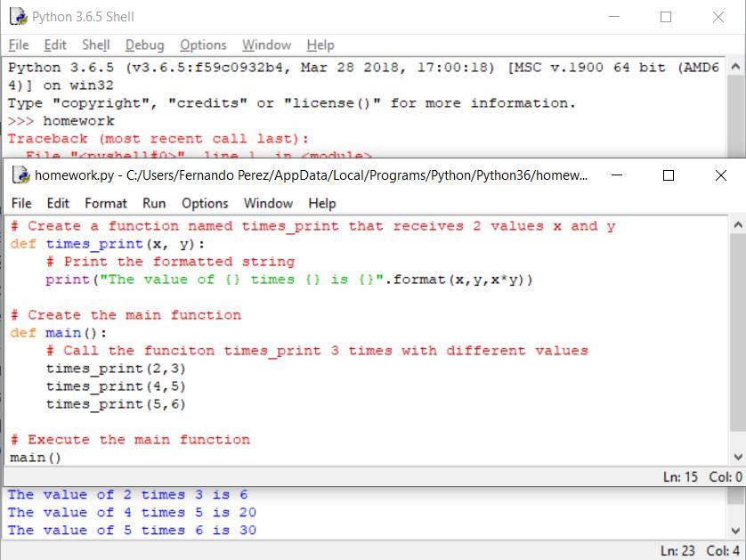Click the 'Col: 4' Shell status indicator

[723, 550]
